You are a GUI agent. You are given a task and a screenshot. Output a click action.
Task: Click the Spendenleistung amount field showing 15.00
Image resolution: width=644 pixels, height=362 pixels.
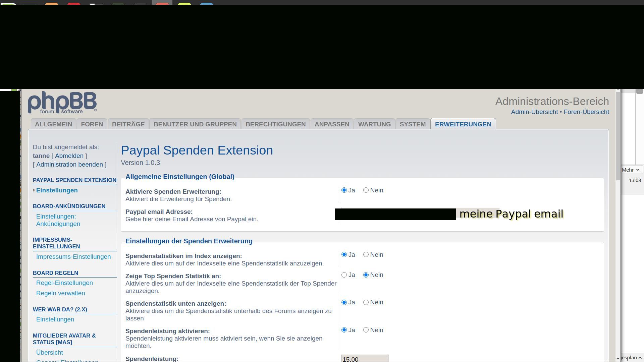click(365, 359)
